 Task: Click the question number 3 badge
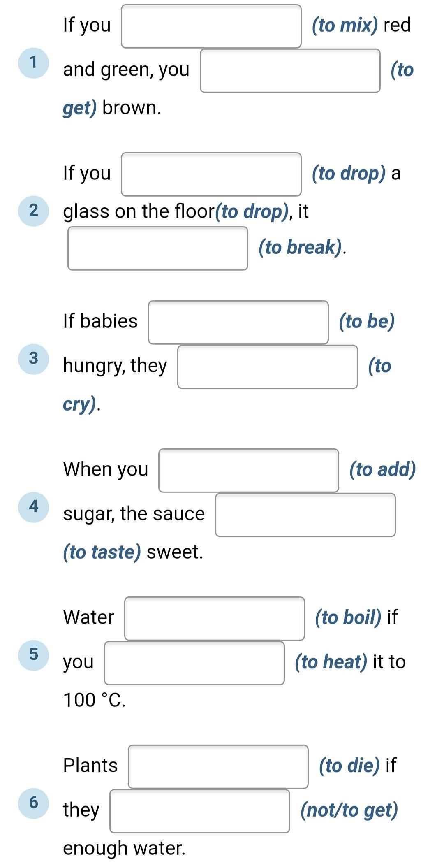click(x=34, y=359)
